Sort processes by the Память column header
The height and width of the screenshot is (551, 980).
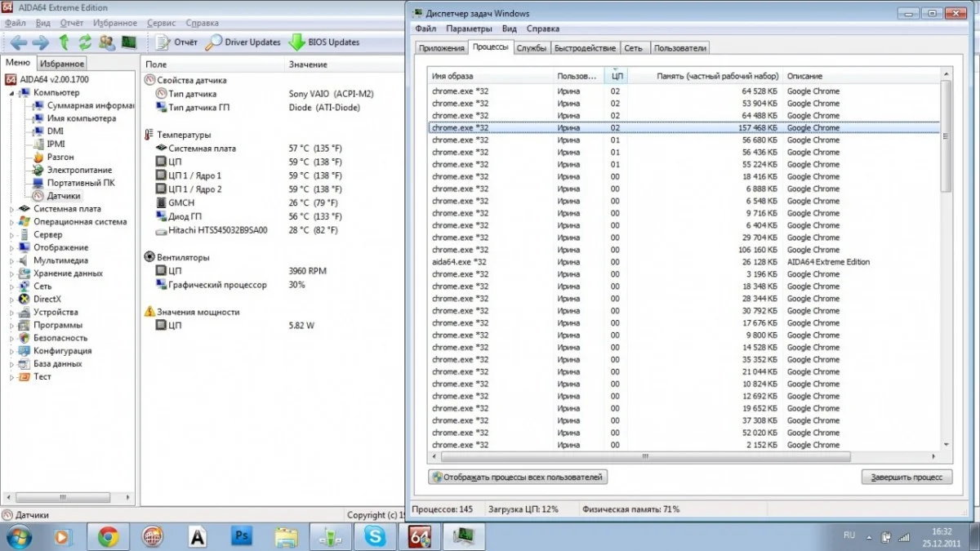coord(717,76)
